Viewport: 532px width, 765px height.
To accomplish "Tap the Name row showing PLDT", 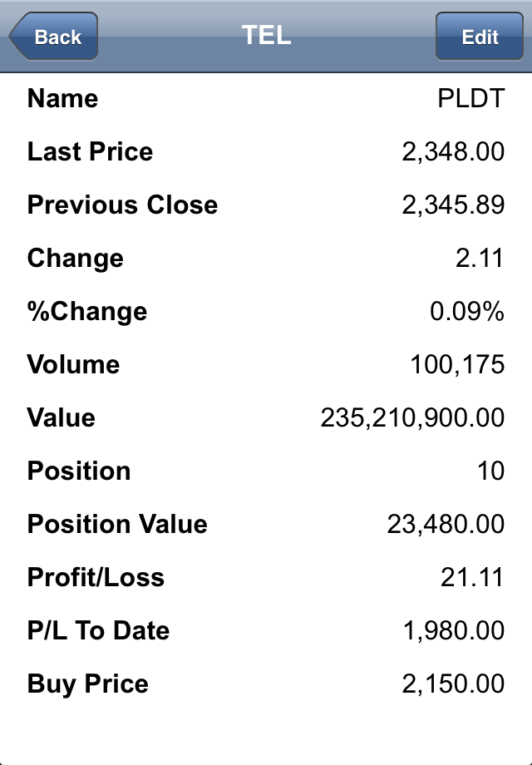I will click(x=266, y=99).
